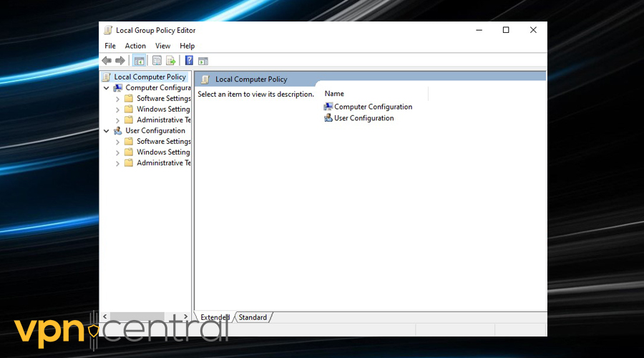Collapse the Computer Configuration tree node
The width and height of the screenshot is (644, 358).
(107, 88)
